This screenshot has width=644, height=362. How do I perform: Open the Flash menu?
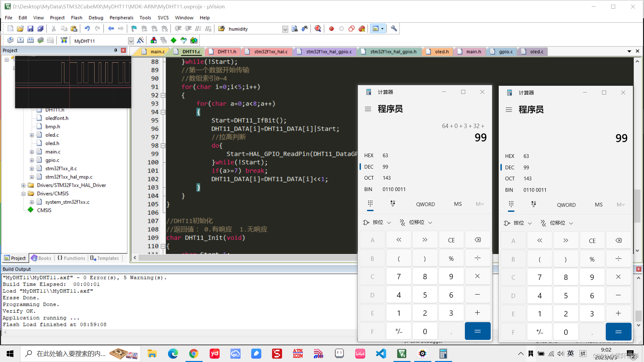click(76, 18)
